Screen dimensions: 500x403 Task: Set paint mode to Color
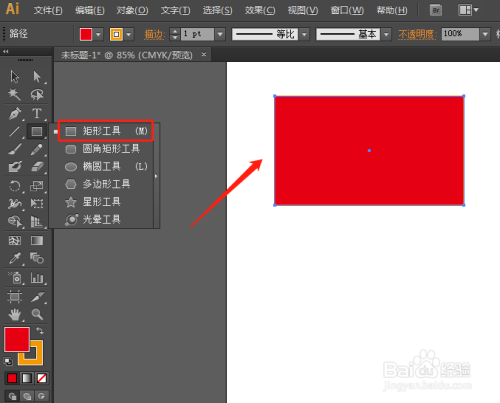click(12, 378)
